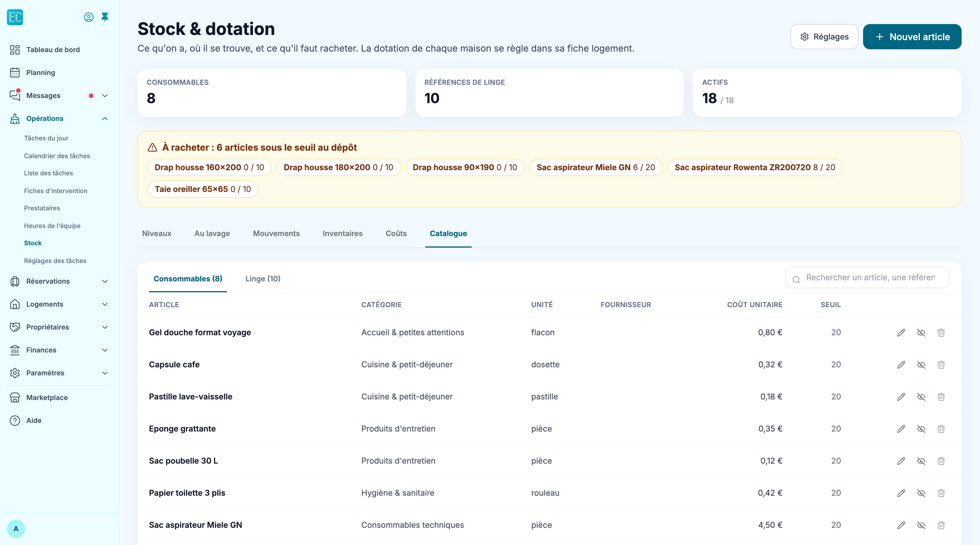Click Drap housse 160×200 restock chip

(x=209, y=167)
